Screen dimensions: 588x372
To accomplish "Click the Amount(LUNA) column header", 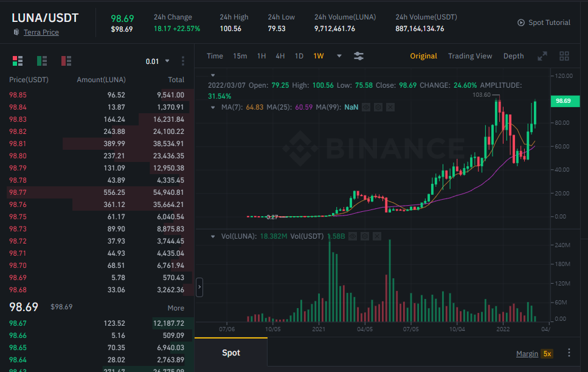I will pyautogui.click(x=102, y=80).
